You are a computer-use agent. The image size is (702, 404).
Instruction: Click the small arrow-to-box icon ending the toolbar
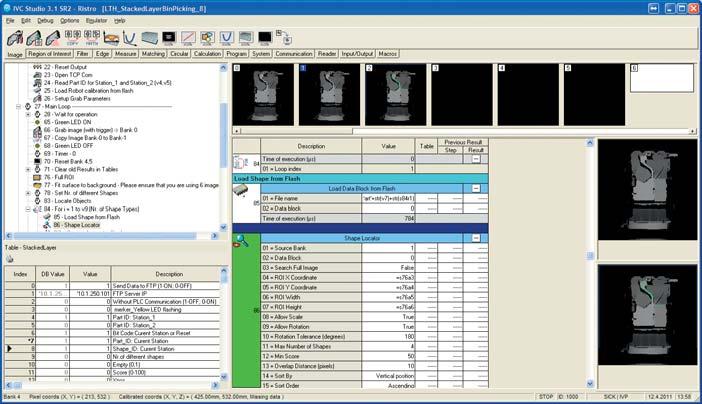click(284, 37)
